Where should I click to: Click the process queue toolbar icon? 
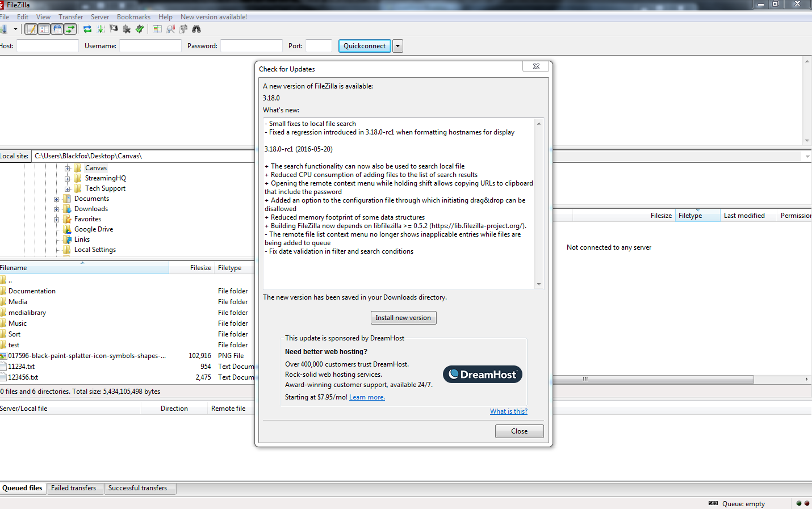click(x=101, y=29)
